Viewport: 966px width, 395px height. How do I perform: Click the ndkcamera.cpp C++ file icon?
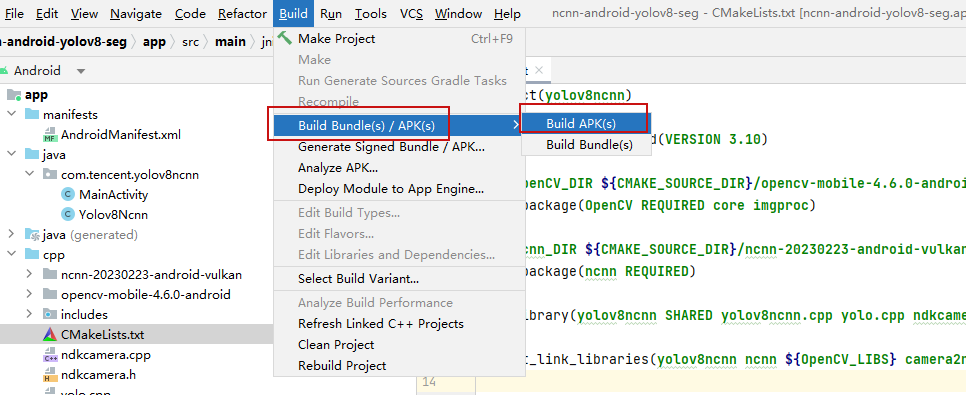(50, 355)
